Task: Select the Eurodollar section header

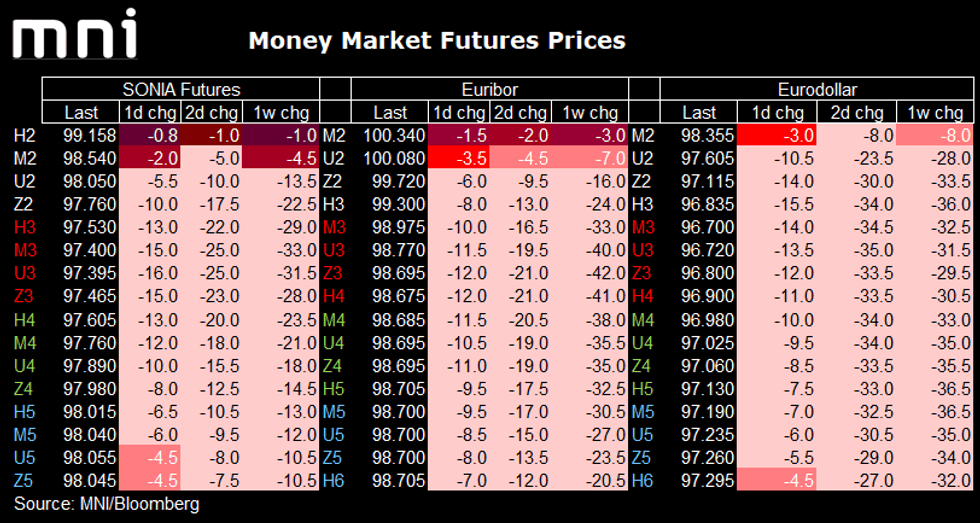Action: point(817,89)
